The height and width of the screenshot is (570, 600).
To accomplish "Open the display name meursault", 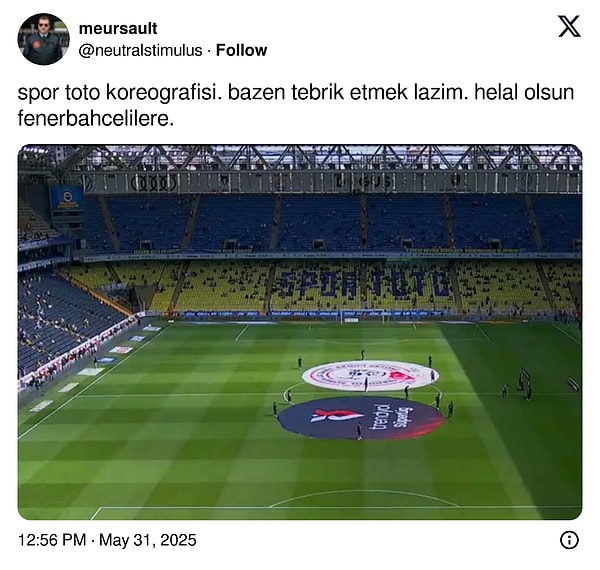I will 118,28.
